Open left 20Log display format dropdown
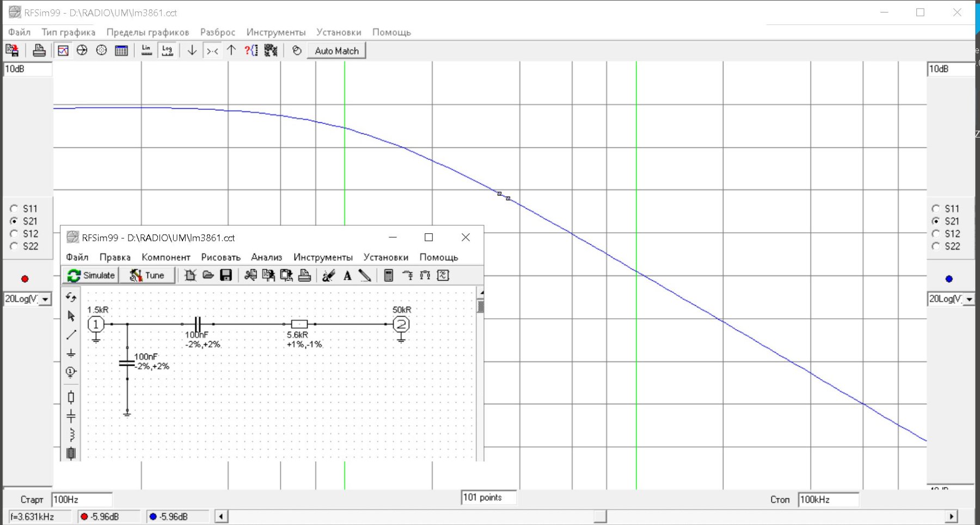 pos(45,299)
